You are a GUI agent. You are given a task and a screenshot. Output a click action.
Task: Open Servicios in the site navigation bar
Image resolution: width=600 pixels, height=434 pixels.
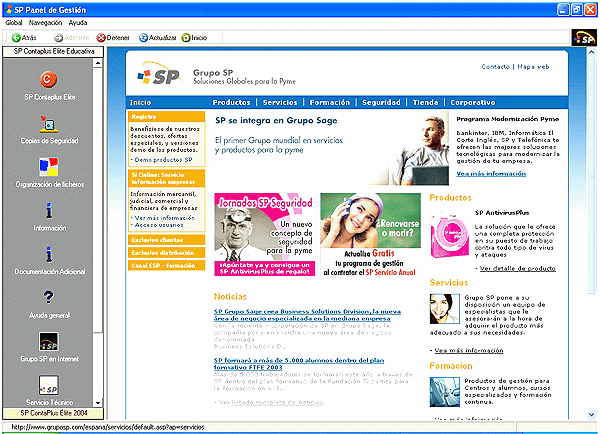pyautogui.click(x=280, y=102)
